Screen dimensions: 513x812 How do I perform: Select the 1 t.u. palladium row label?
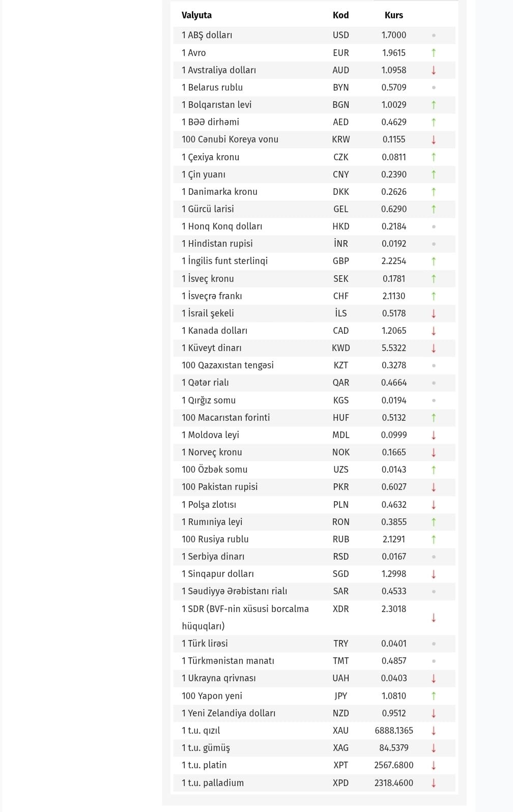213,782
